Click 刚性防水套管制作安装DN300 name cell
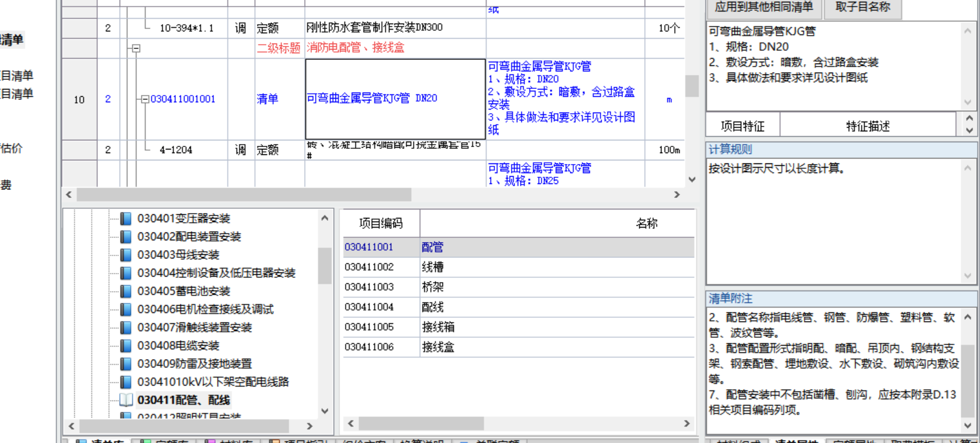980x443 pixels. point(395,28)
